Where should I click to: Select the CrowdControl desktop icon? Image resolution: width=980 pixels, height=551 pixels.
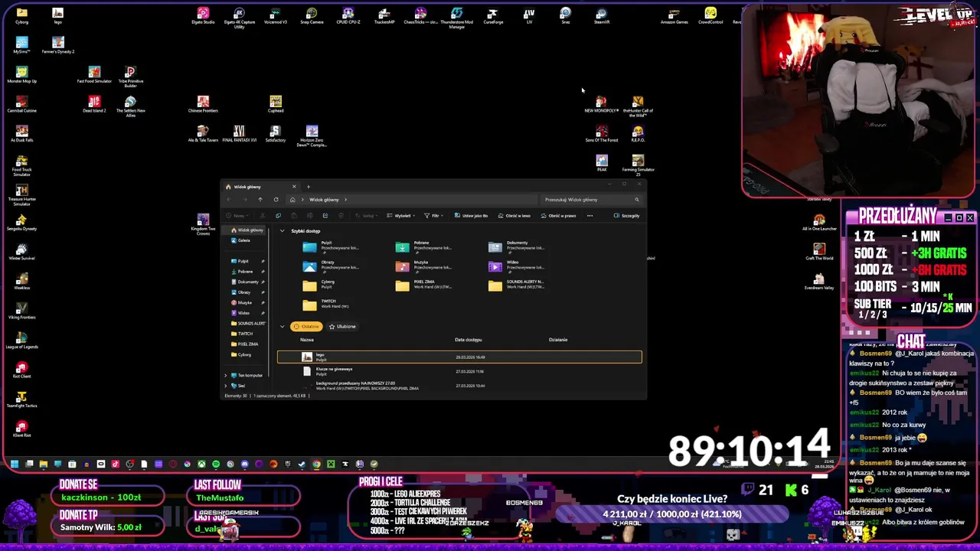[710, 15]
